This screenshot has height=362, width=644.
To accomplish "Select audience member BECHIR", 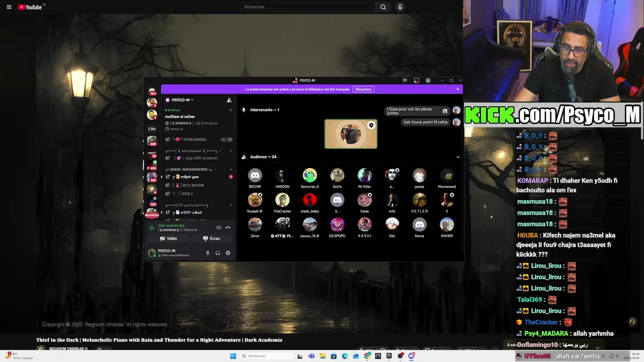I will coord(255,178).
